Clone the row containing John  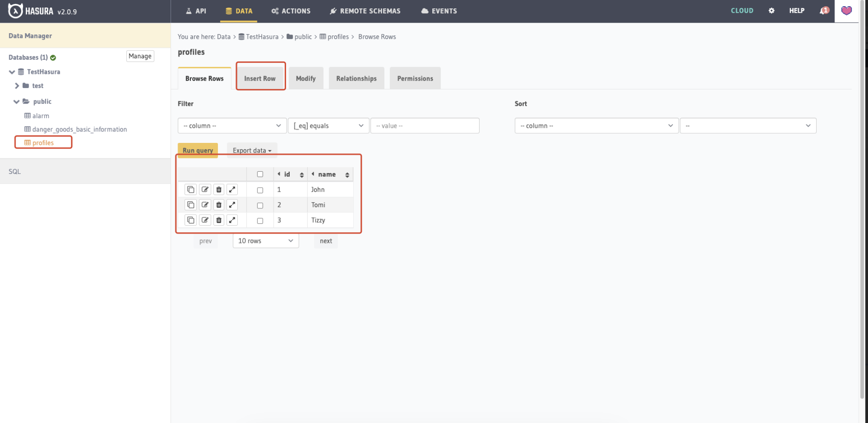coord(190,189)
